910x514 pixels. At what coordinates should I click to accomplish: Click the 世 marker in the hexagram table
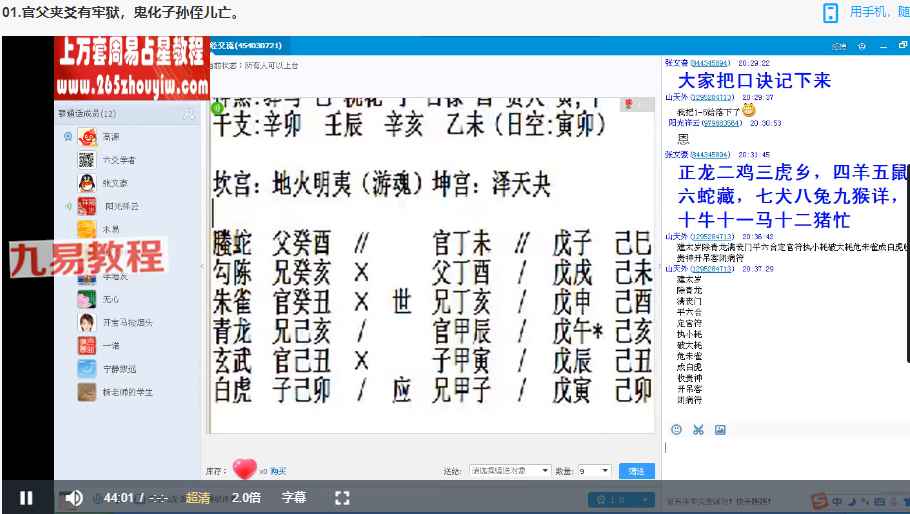point(402,302)
